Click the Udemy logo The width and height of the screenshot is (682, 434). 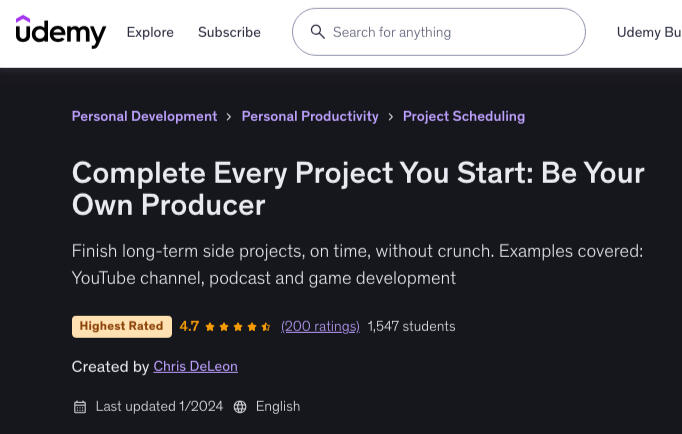(x=60, y=31)
